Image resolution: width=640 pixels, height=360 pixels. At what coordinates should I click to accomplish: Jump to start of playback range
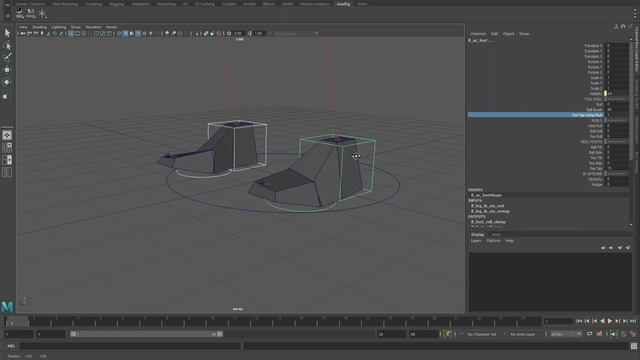579,321
